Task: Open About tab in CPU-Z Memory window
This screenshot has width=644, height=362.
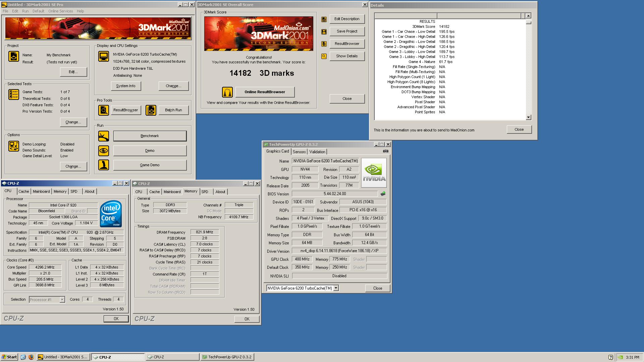Action: [x=220, y=192]
